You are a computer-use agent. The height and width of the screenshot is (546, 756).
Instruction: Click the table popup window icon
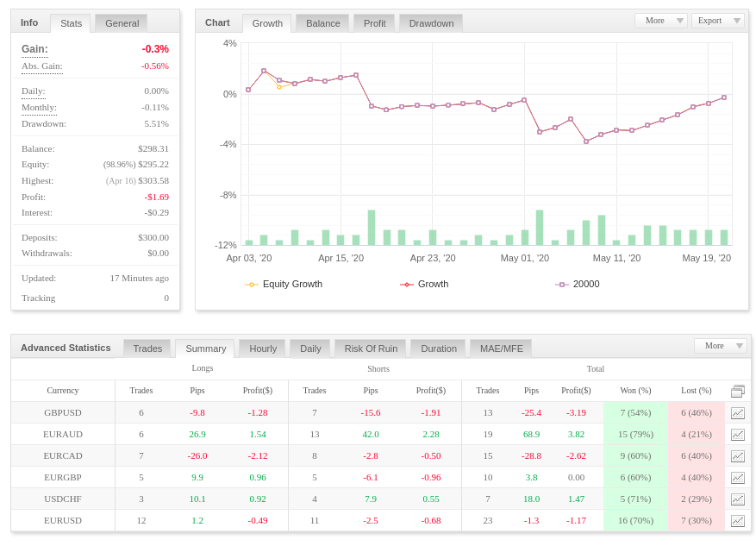click(x=738, y=391)
